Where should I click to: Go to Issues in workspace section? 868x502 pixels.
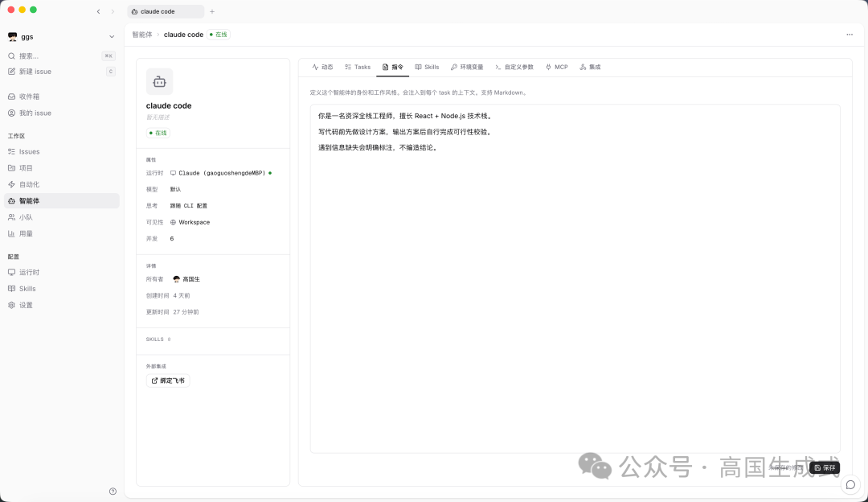click(61, 151)
